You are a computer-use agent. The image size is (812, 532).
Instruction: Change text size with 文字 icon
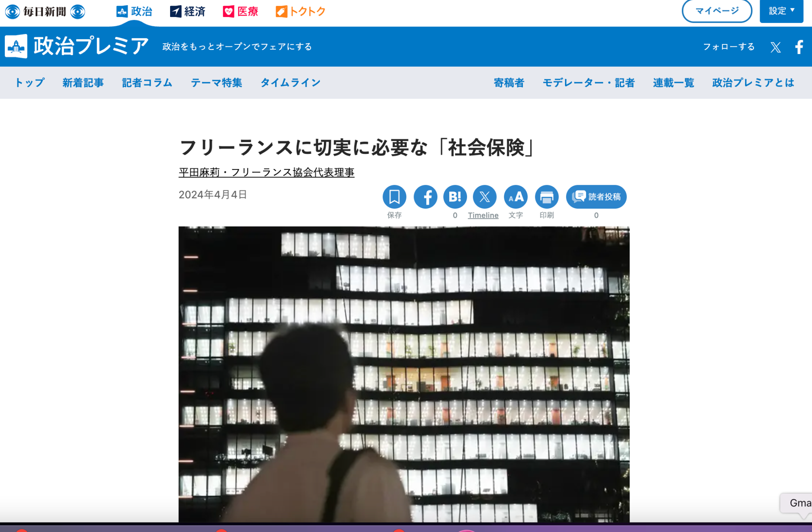pyautogui.click(x=516, y=197)
